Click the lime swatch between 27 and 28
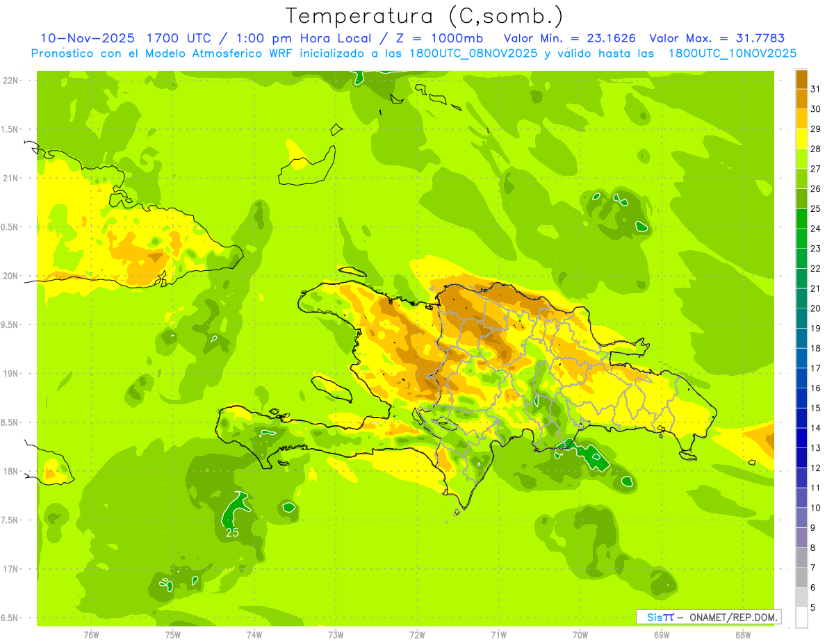 pos(801,158)
